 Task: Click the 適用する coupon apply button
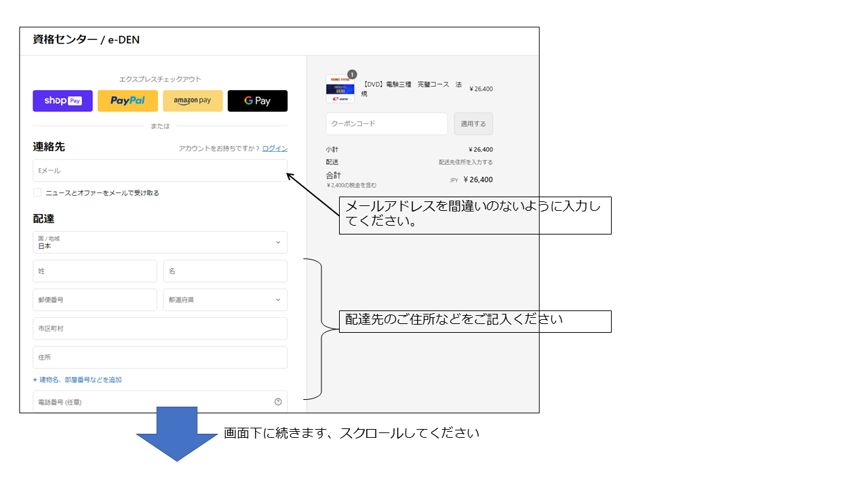[473, 124]
